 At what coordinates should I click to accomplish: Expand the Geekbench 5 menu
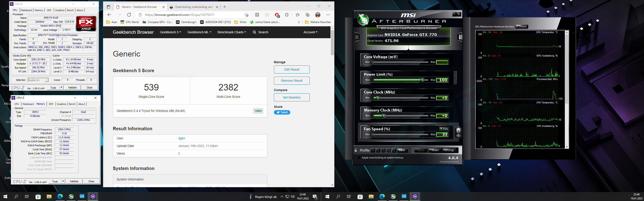[170, 32]
